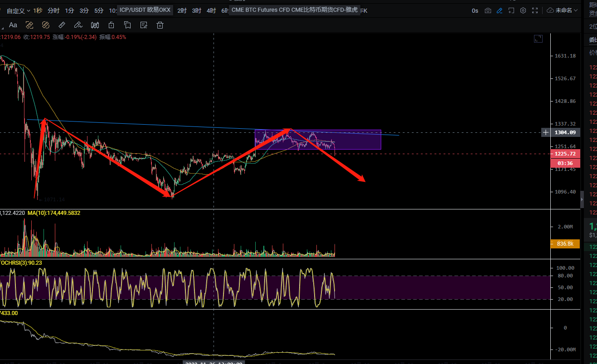Select the 5分 interval button
Image resolution: width=597 pixels, height=364 pixels.
point(99,10)
